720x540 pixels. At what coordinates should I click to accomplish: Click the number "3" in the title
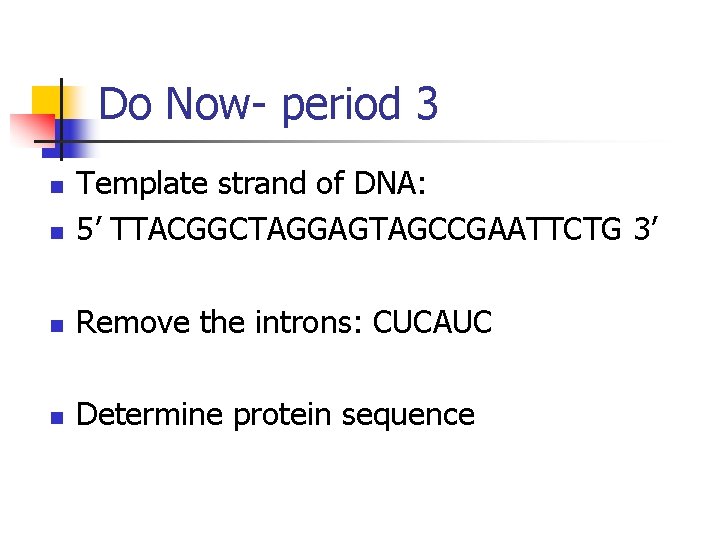click(x=426, y=104)
